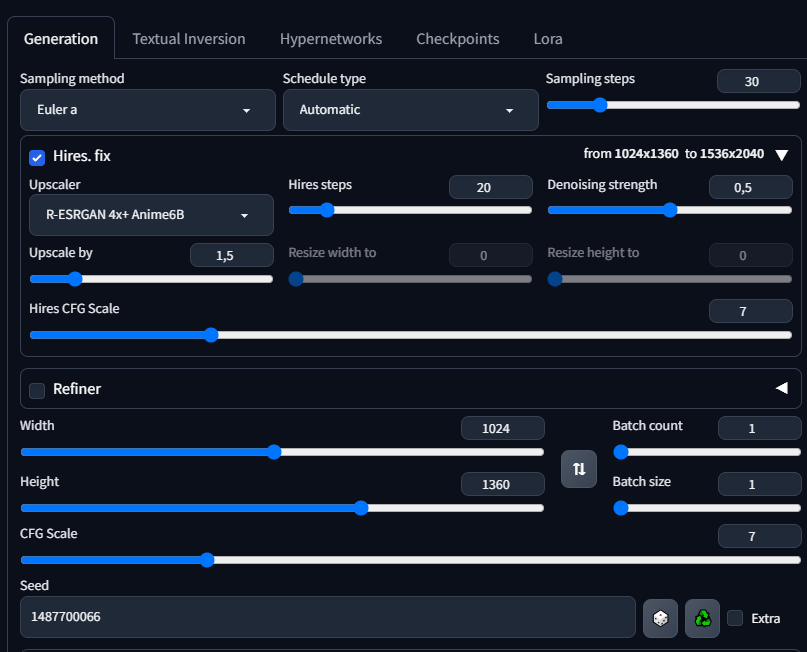This screenshot has width=807, height=652.
Task: Collapse the Hires. fix section triangle
Action: pos(782,155)
